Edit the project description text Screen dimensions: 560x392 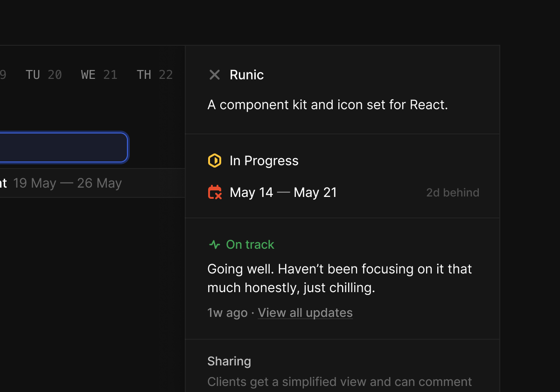click(x=328, y=105)
